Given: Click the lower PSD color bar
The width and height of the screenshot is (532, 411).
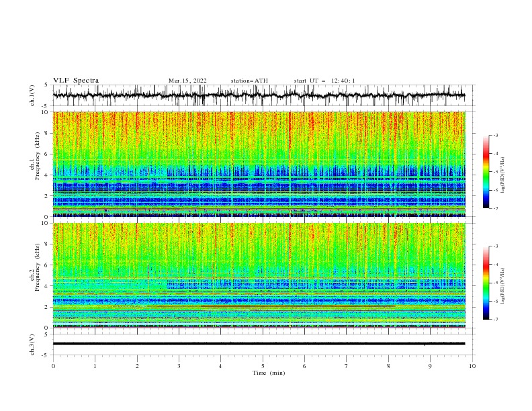Looking at the screenshot, I should [486, 283].
